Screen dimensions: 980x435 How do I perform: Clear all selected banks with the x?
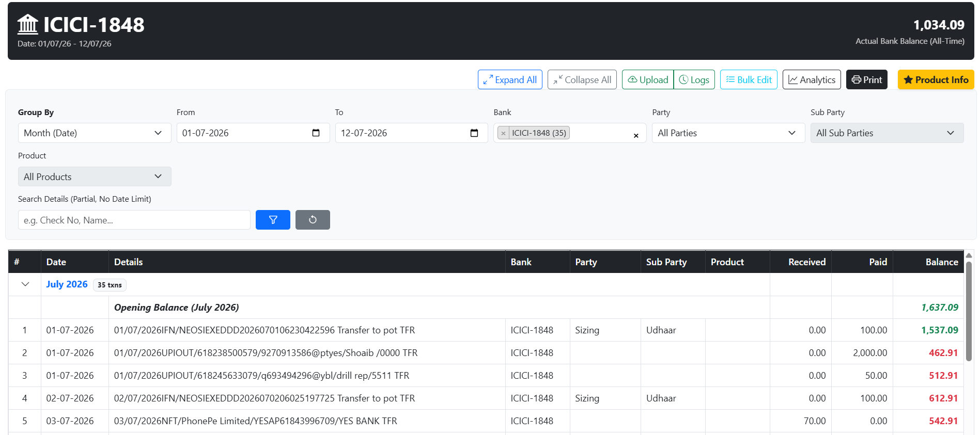pos(636,135)
